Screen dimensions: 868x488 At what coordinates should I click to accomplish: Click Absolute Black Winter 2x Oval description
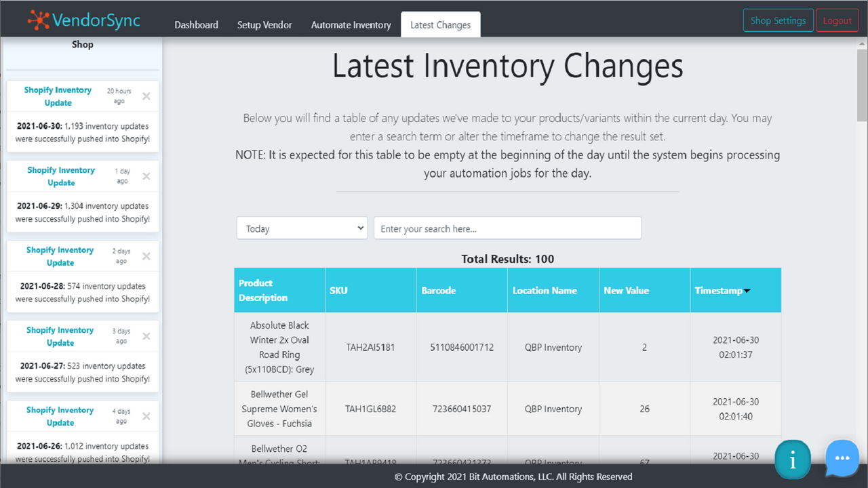click(279, 347)
